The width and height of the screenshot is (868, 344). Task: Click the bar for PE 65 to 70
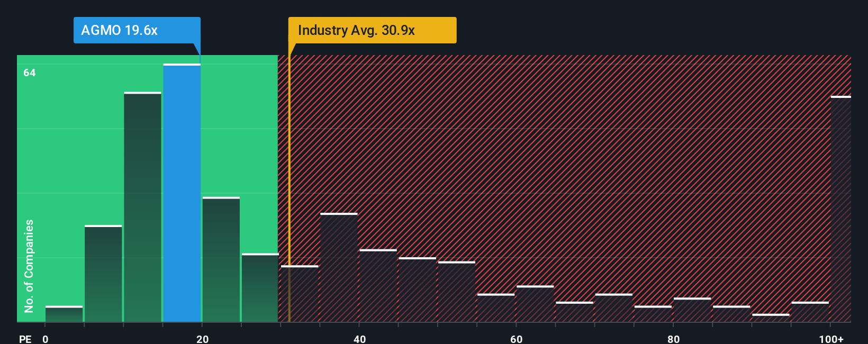[574, 312]
